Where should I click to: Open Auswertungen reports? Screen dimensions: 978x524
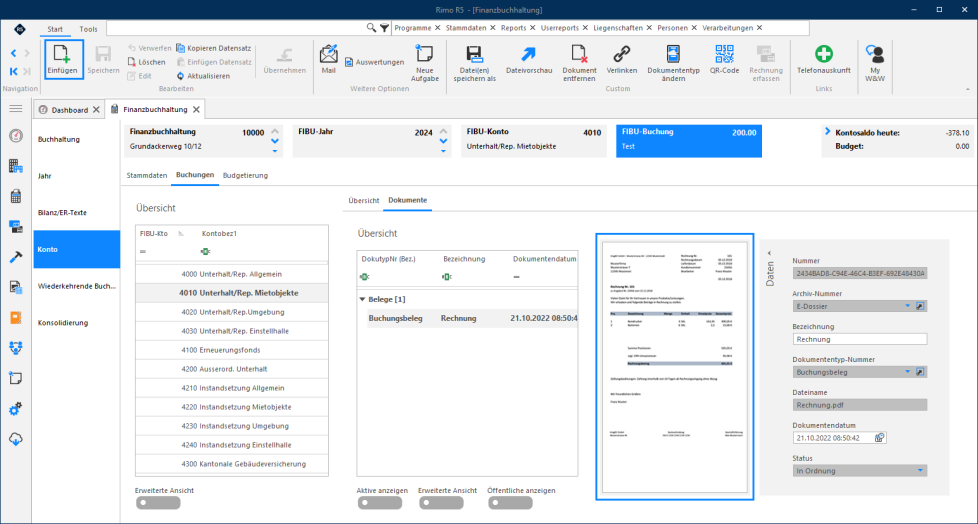click(374, 62)
